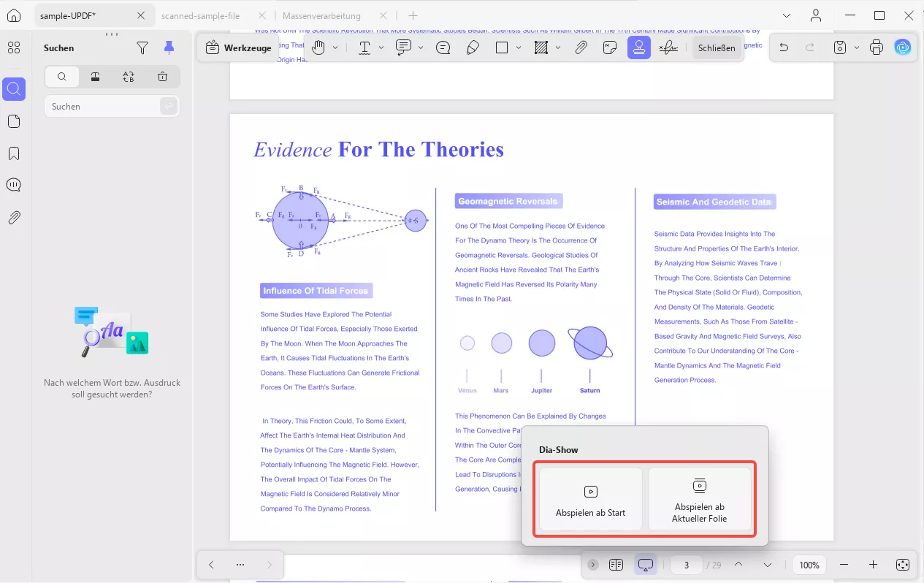Open the thumbnails grid panel in sidebar
This screenshot has height=583, width=924.
point(14,48)
